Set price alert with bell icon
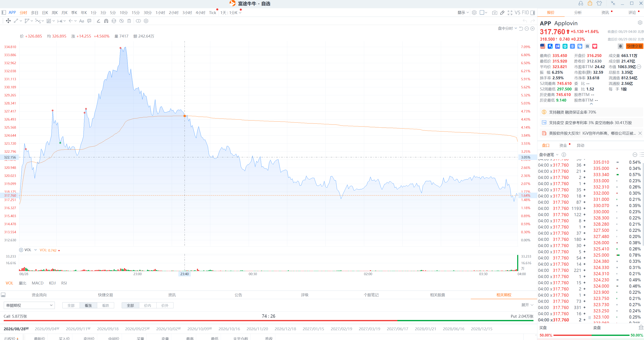644x340 pixels. click(x=620, y=46)
